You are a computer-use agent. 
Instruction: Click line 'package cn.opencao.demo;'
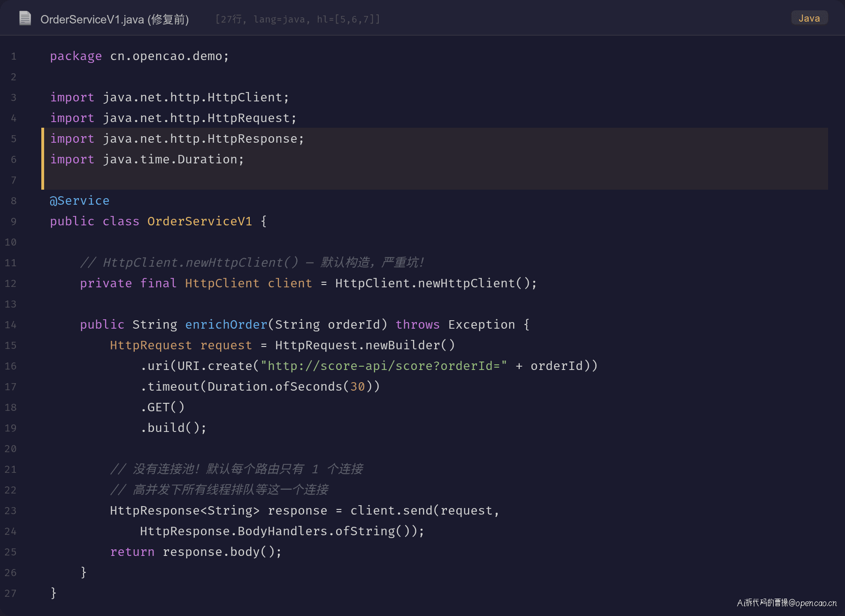[139, 56]
